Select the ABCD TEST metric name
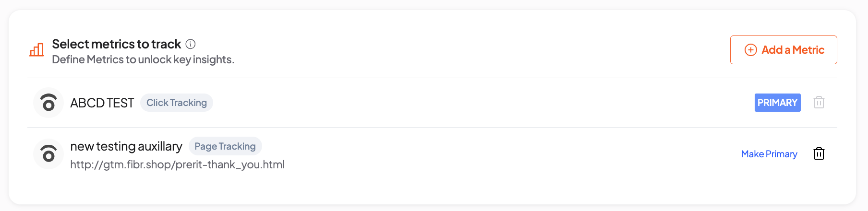The image size is (868, 211). coord(102,103)
